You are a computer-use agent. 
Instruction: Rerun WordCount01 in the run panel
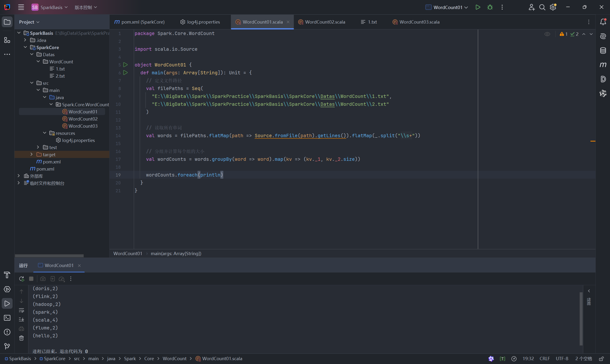click(22, 279)
